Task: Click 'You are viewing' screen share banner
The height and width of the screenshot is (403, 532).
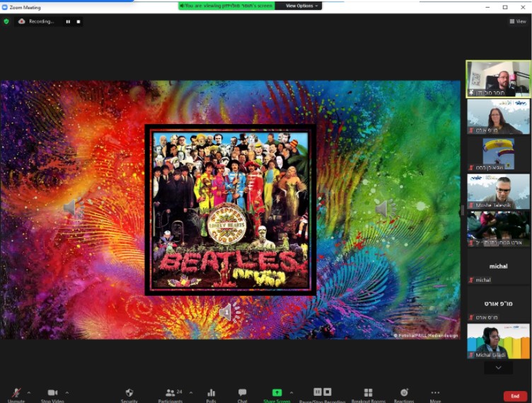Action: click(226, 6)
